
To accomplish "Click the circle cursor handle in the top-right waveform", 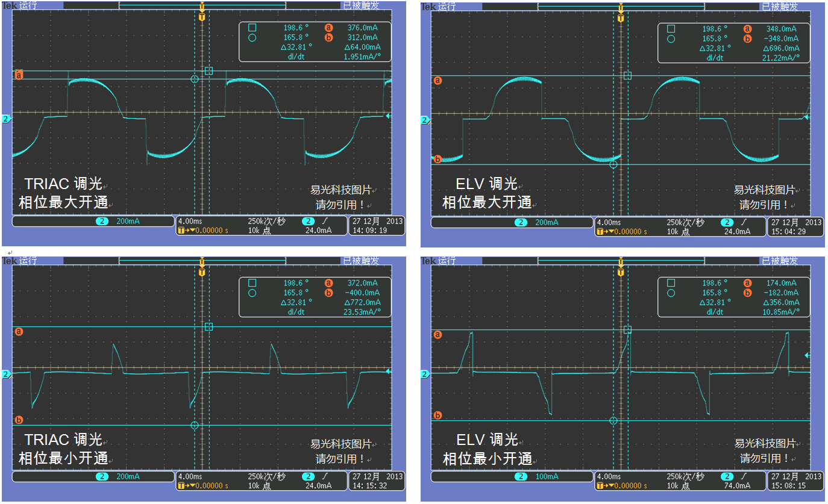I will (613, 164).
